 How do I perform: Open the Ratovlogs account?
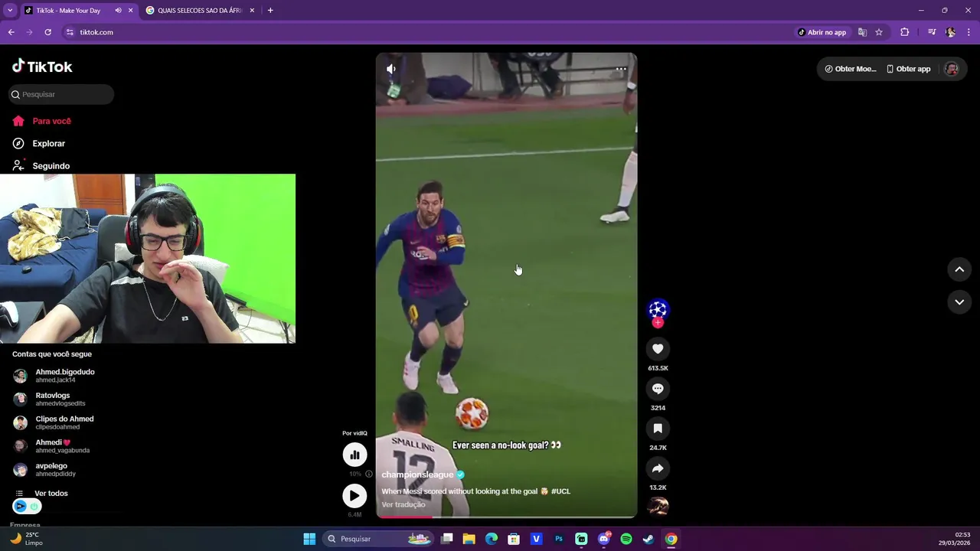click(50, 399)
